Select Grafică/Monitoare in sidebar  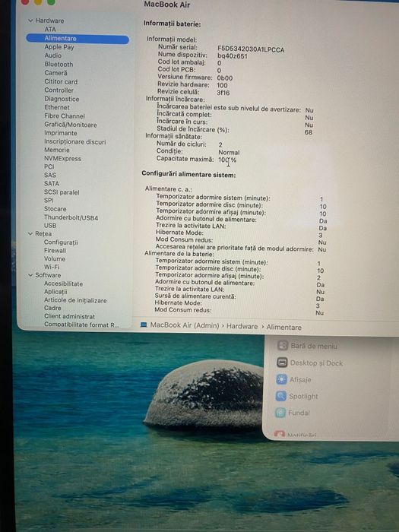click(x=71, y=125)
